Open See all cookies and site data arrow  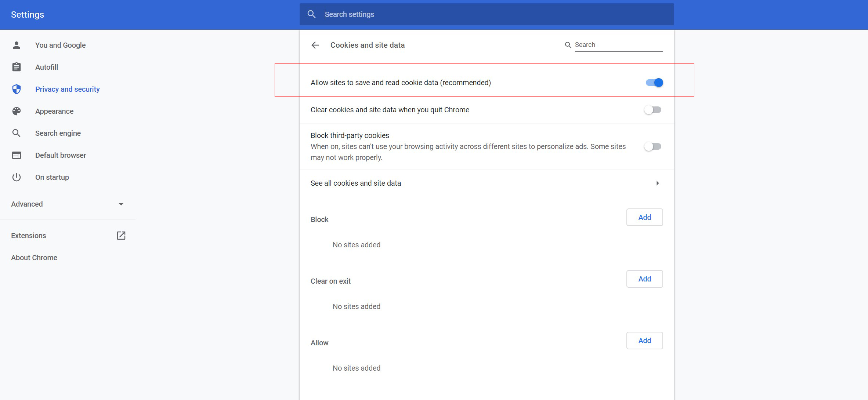tap(658, 183)
